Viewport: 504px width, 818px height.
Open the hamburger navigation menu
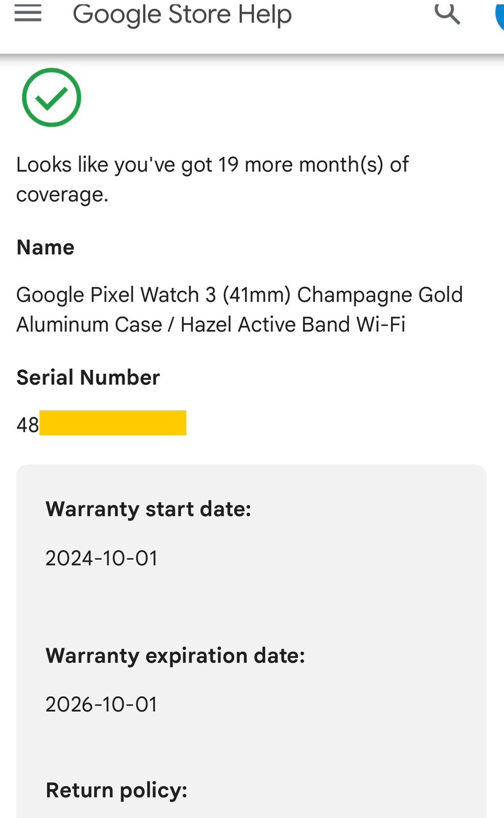pyautogui.click(x=28, y=13)
